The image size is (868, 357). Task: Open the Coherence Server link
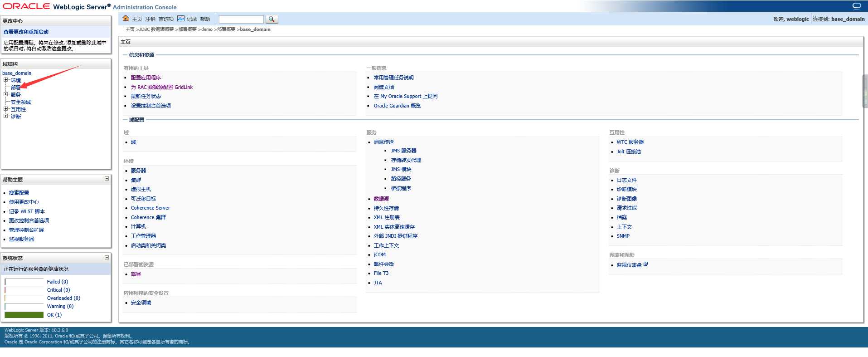150,208
